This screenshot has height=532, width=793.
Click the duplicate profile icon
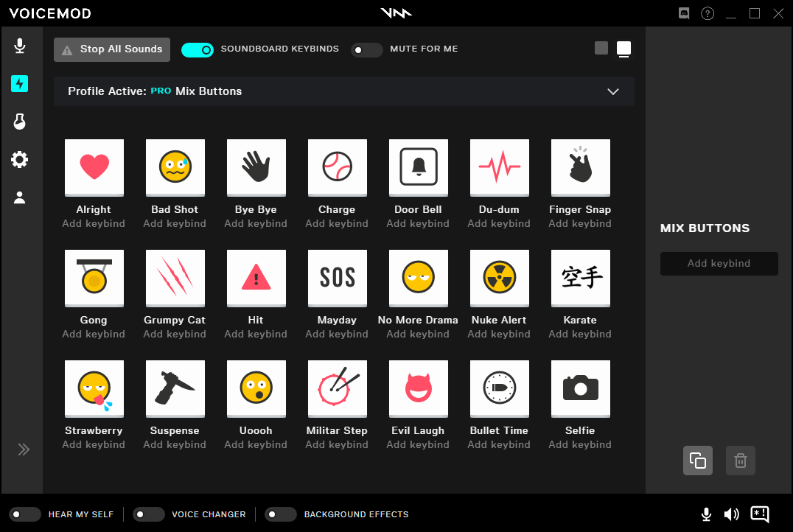click(x=697, y=461)
